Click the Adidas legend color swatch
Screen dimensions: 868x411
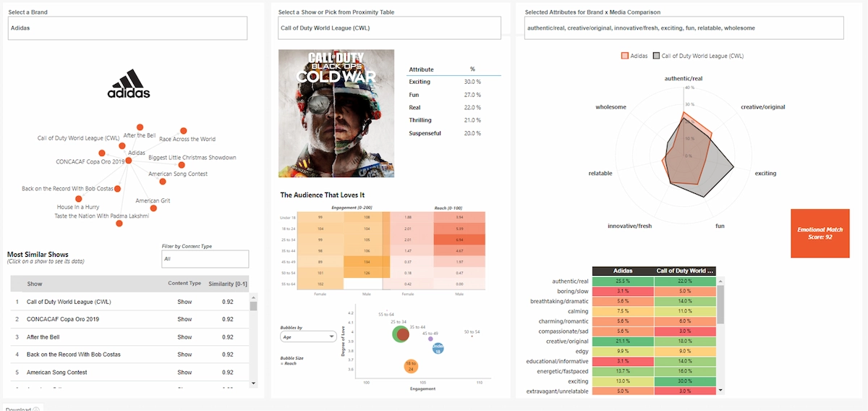point(624,56)
